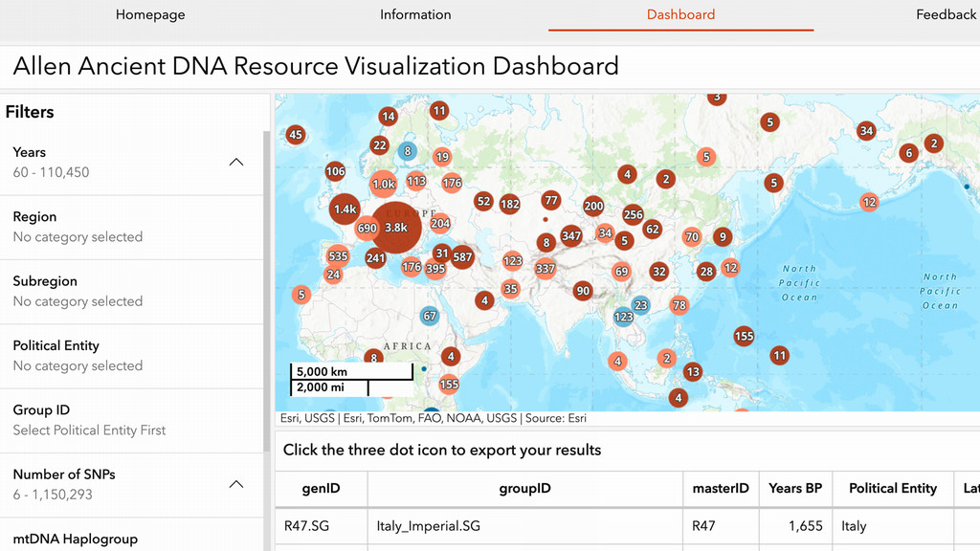The width and height of the screenshot is (980, 551).
Task: Click the 3.8k cluster marker over Europe
Action: [x=395, y=228]
